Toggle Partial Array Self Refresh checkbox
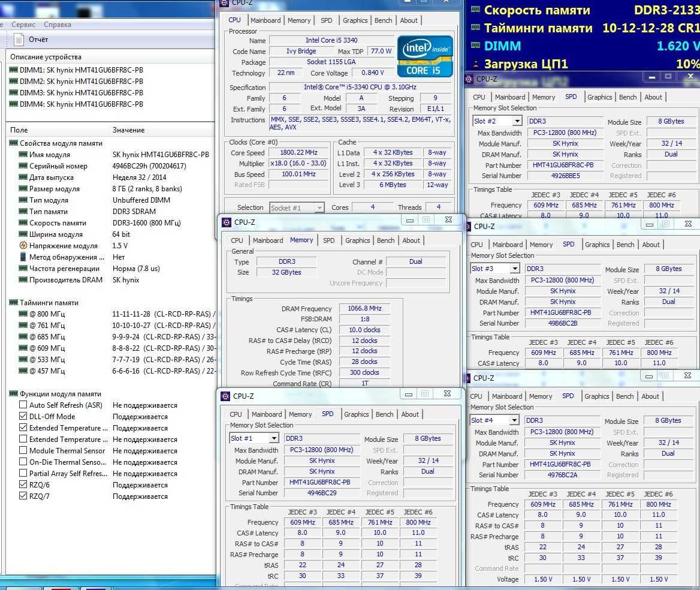 [23, 473]
